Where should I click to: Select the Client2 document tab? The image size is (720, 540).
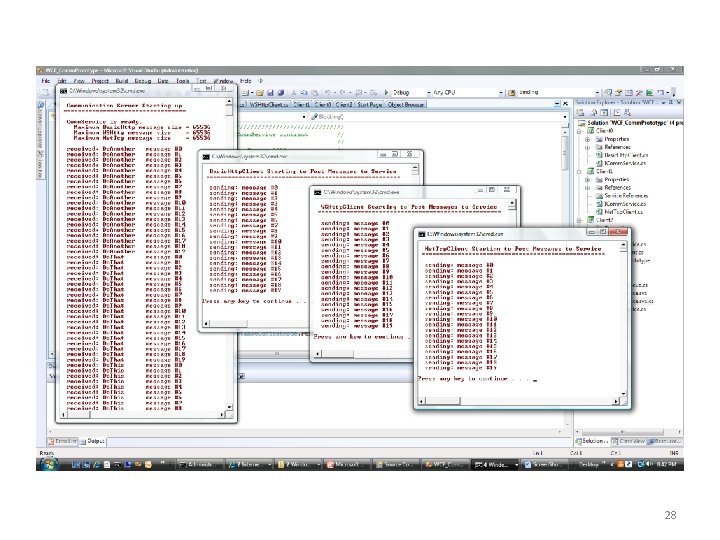(344, 105)
